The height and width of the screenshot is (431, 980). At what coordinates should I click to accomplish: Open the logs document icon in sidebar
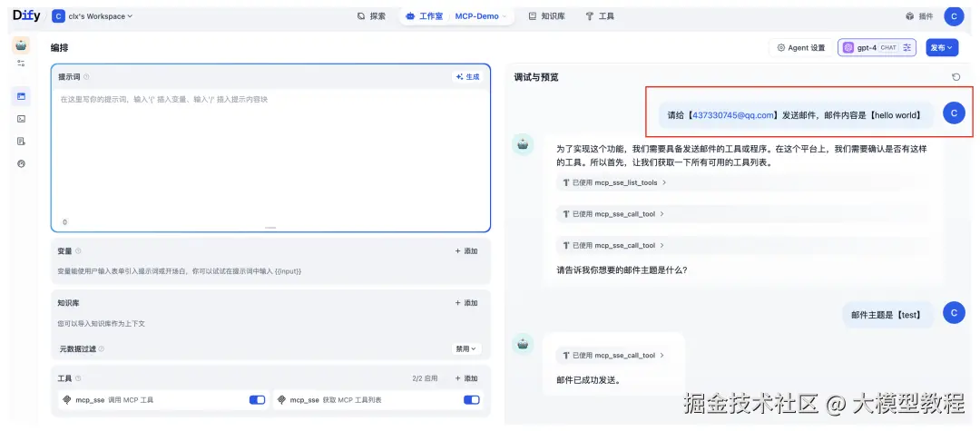coord(21,142)
